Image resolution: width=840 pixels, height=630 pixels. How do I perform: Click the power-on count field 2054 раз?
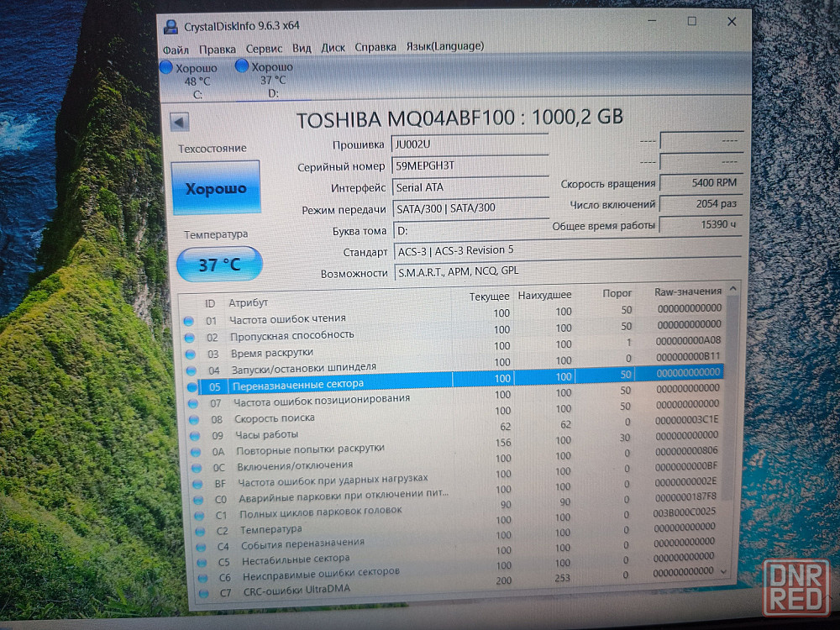pyautogui.click(x=701, y=203)
